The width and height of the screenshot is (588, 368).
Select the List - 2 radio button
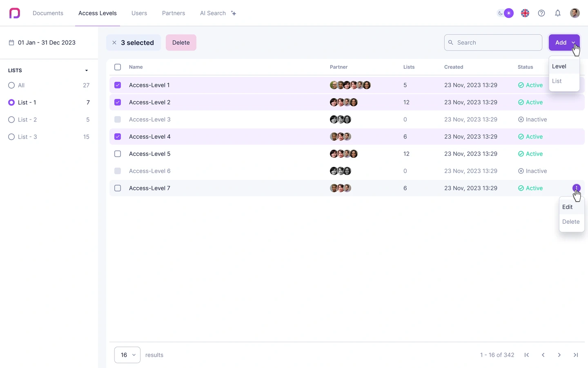(11, 120)
